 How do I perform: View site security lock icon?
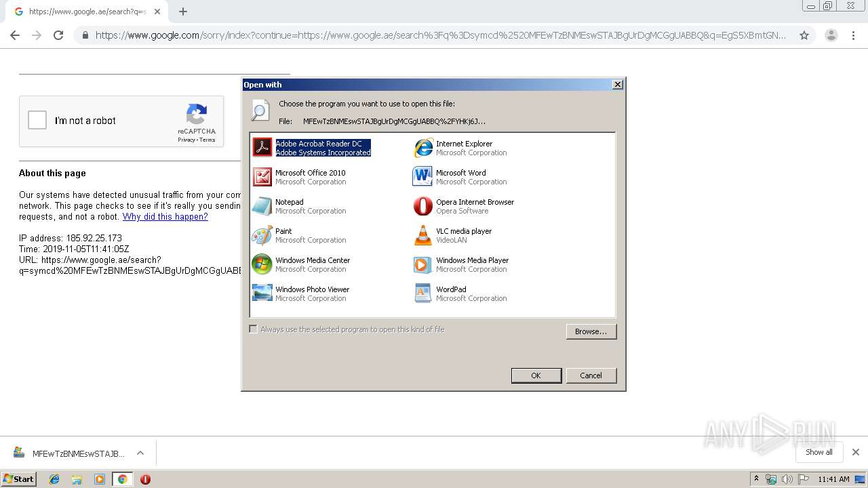click(x=85, y=35)
